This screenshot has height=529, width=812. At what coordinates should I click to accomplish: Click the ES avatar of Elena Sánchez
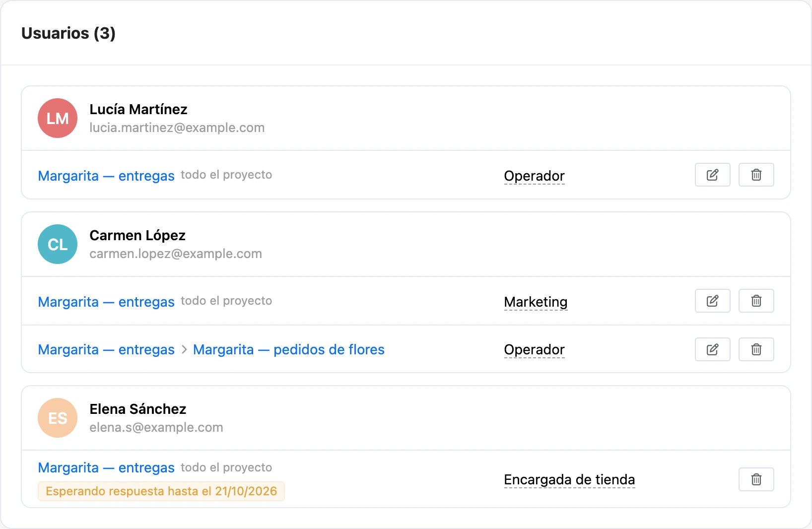coord(58,418)
